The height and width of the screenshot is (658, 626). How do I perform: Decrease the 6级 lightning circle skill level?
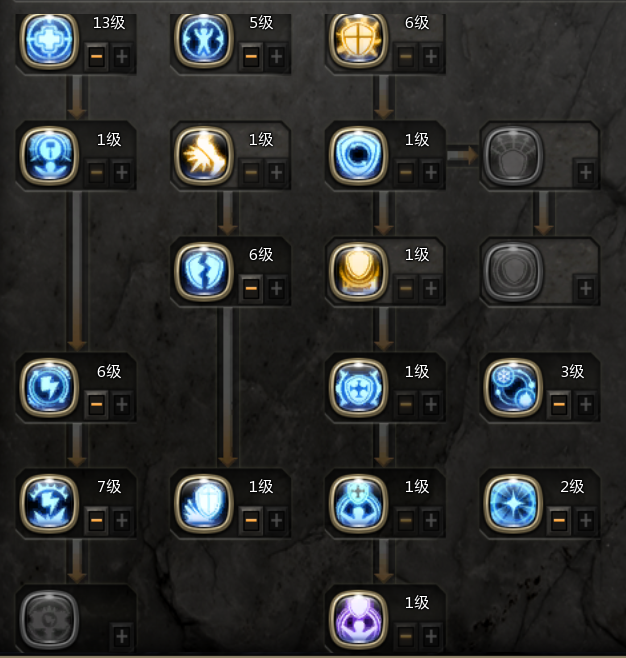(x=97, y=404)
